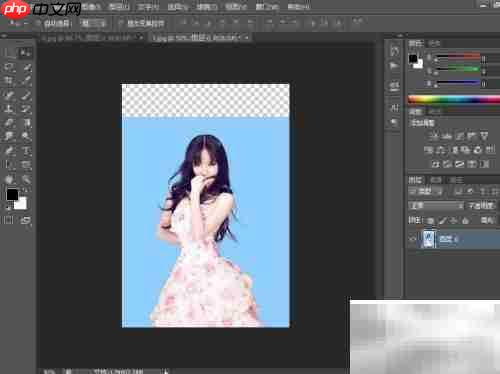The image size is (500, 374).
Task: Select the Eyedropper tool
Action: (x=26, y=80)
